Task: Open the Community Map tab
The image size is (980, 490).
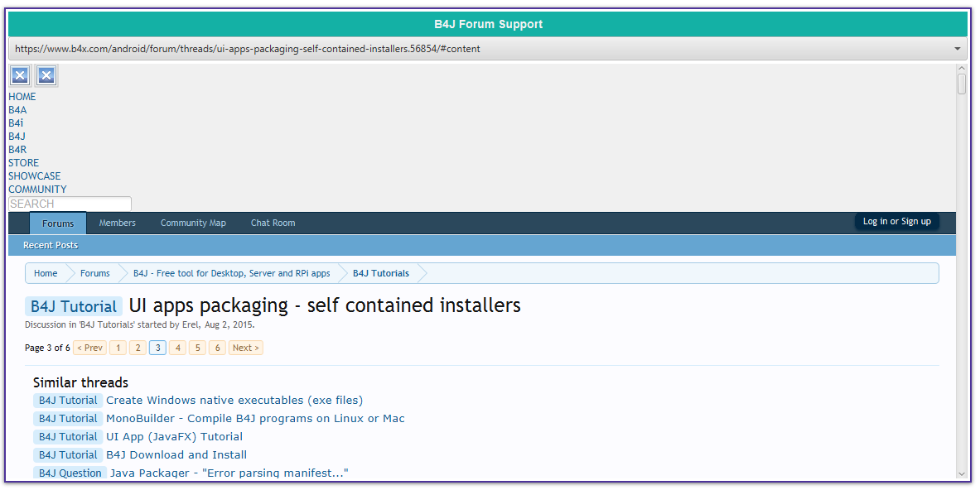Action: (x=193, y=223)
